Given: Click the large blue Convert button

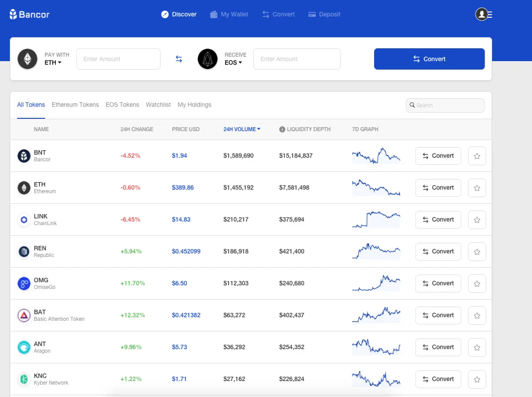Looking at the screenshot, I should [429, 59].
